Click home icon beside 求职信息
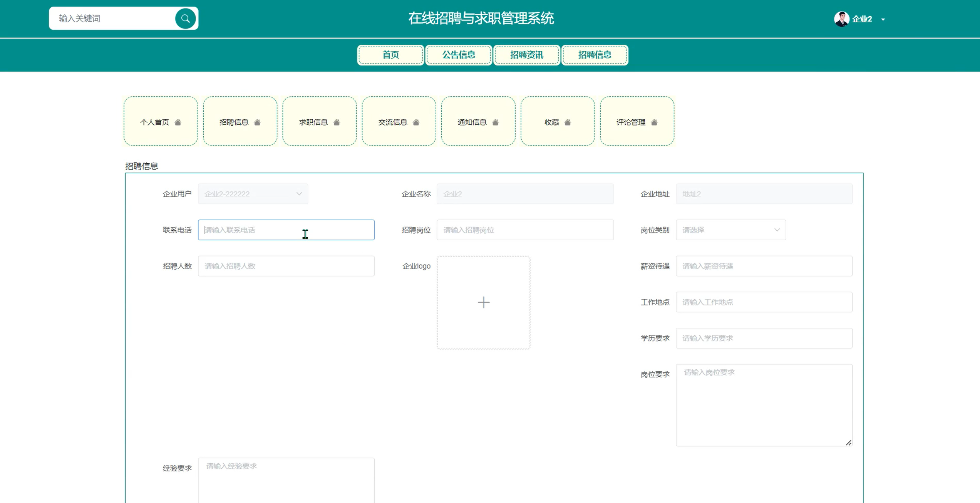This screenshot has width=980, height=503. point(337,122)
